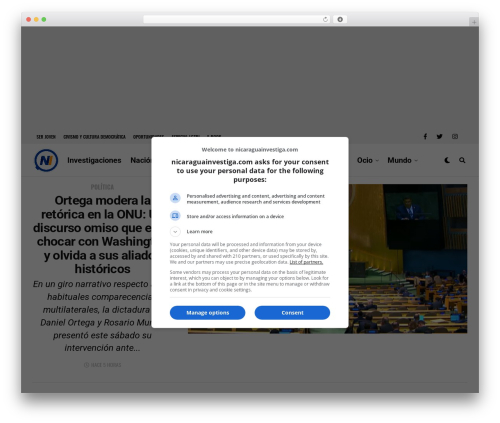The image size is (500, 423).
Task: Click the personalised advertising purpose icon
Action: click(175, 198)
